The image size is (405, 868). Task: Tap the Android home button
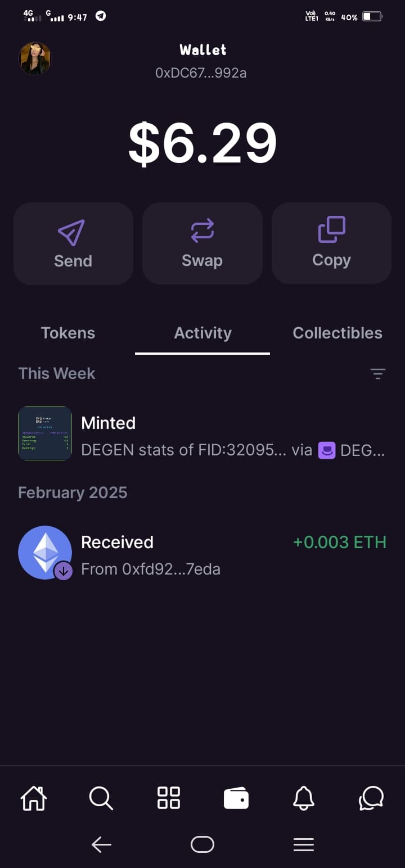click(x=202, y=844)
